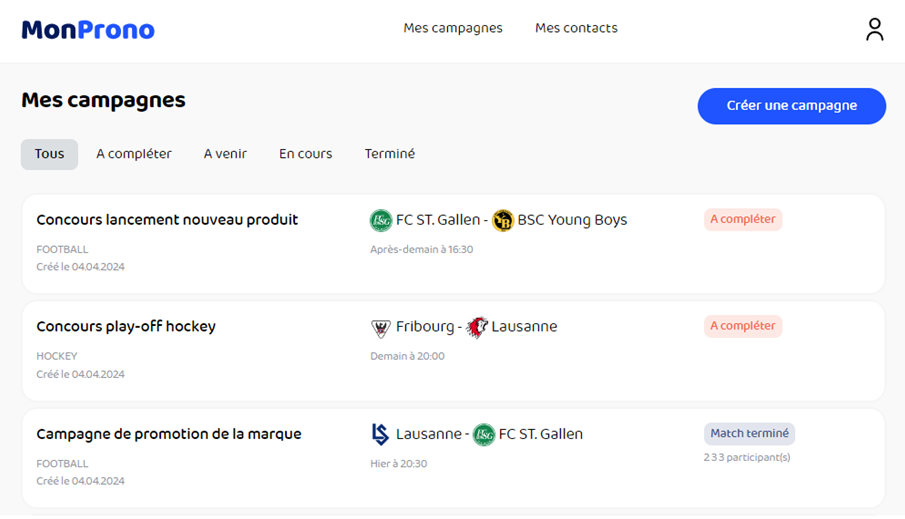
Task: Show A venir campaigns
Action: (225, 154)
